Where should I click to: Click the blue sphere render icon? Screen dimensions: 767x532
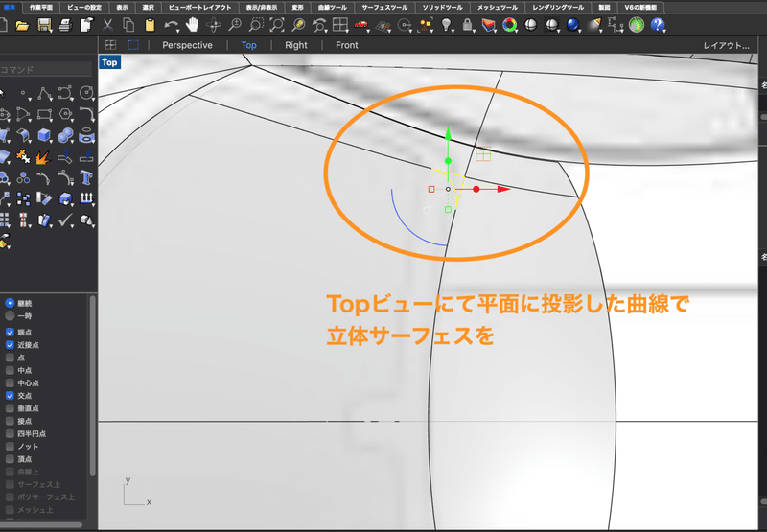(x=572, y=25)
